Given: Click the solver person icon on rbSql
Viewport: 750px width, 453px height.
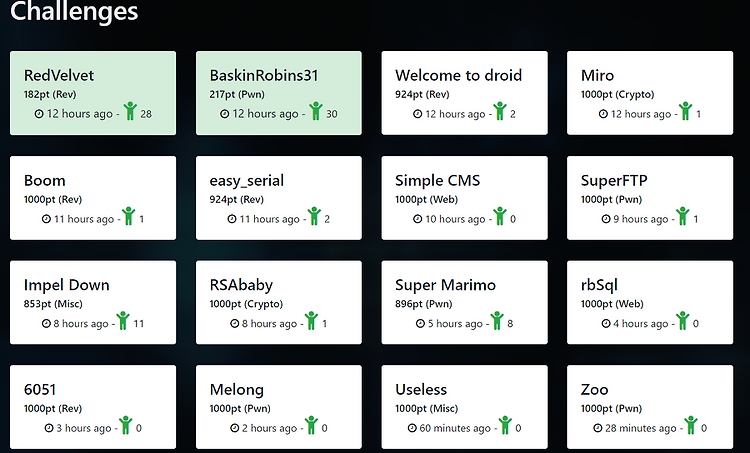Looking at the screenshot, I should coord(683,320).
